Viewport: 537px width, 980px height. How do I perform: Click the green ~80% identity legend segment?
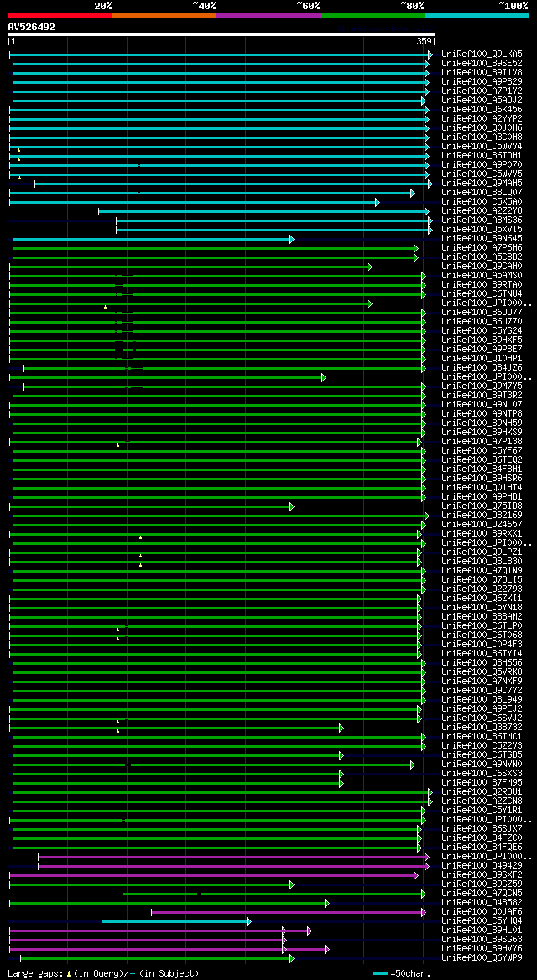(x=373, y=14)
